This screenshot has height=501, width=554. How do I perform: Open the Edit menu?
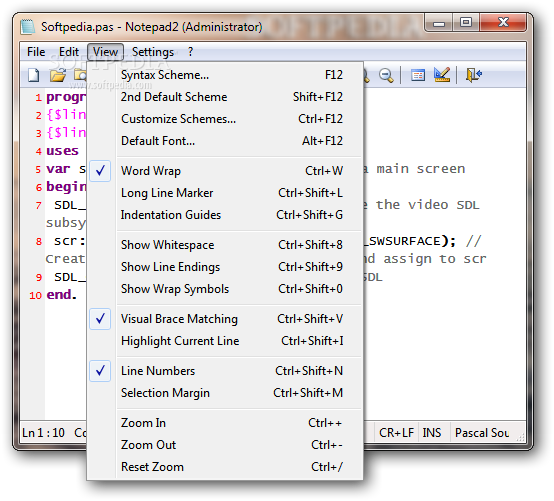(x=69, y=52)
